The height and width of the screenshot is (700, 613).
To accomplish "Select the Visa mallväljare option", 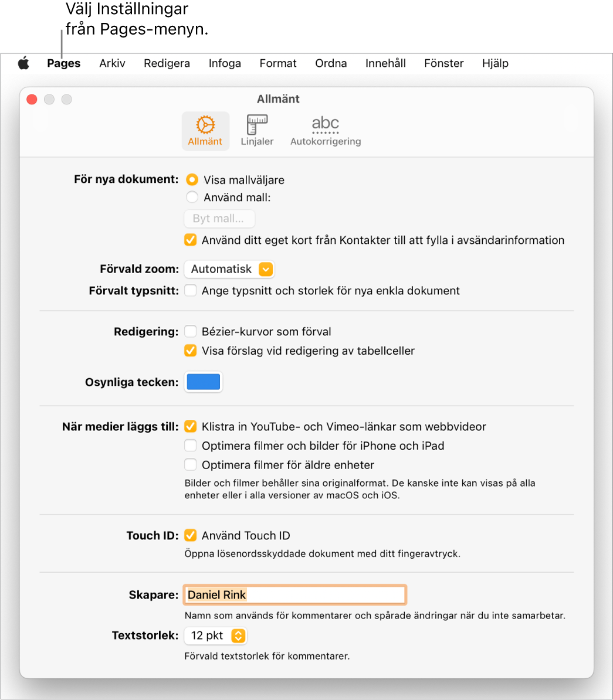I will (192, 180).
